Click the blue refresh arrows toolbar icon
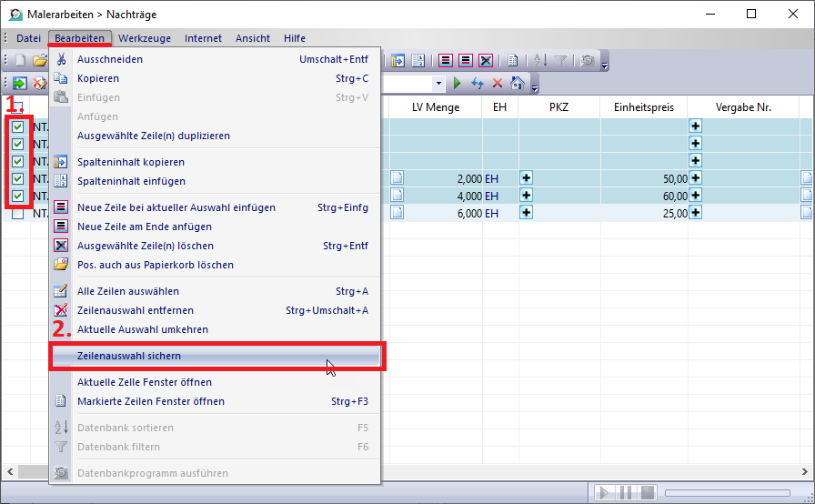Viewport: 815px width, 504px height. 478,83
